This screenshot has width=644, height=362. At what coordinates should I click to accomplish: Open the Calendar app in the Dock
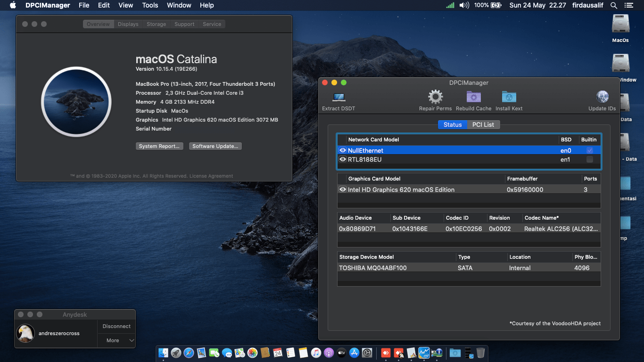pos(277,352)
